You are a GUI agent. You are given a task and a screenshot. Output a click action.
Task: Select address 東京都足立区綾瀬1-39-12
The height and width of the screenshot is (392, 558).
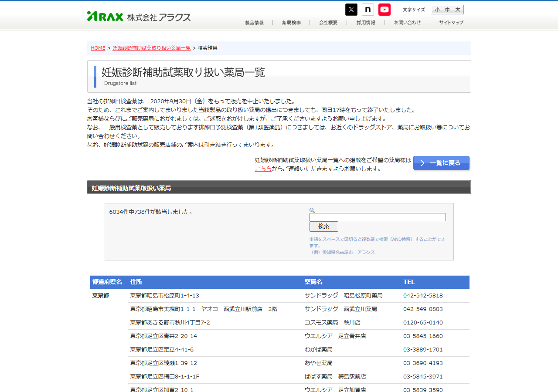163,363
